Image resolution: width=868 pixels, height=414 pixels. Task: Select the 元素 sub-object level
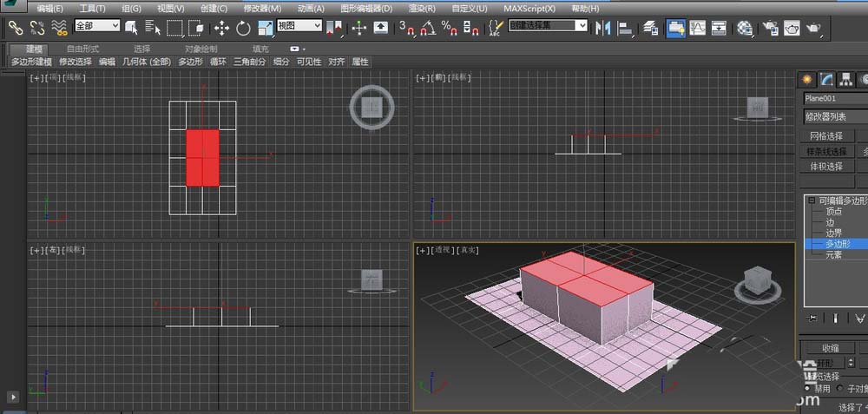[x=833, y=254]
